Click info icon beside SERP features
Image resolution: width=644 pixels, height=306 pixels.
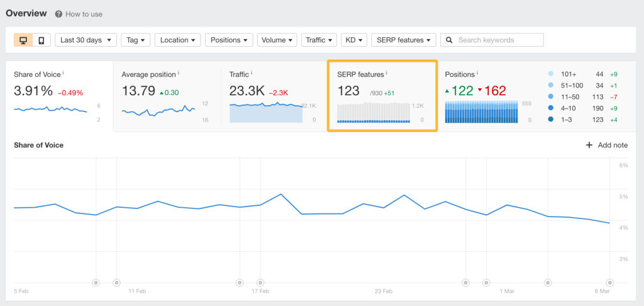coord(386,74)
